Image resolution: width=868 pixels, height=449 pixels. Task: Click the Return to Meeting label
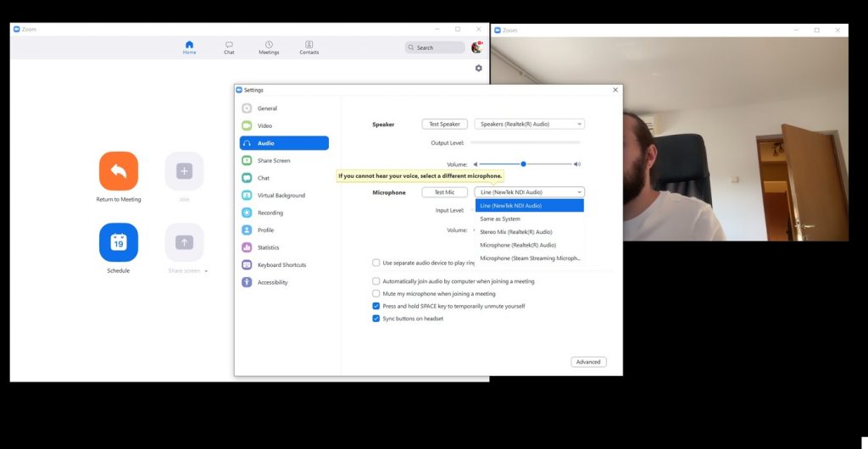tap(119, 200)
